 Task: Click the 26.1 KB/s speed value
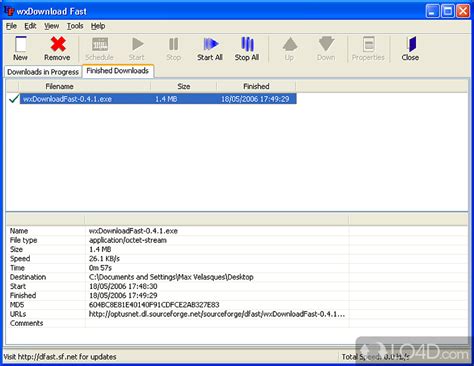tap(104, 258)
